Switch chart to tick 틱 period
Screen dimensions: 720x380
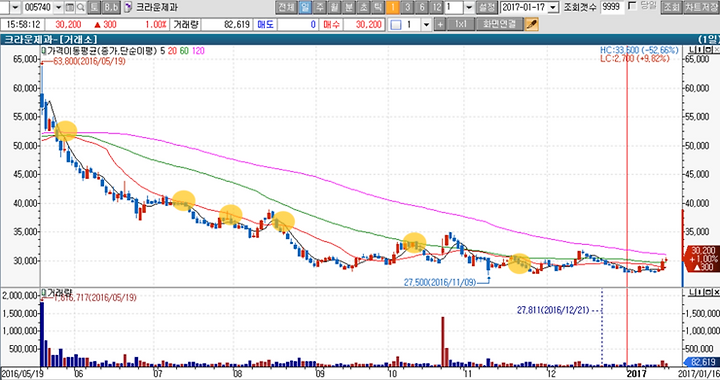(377, 7)
